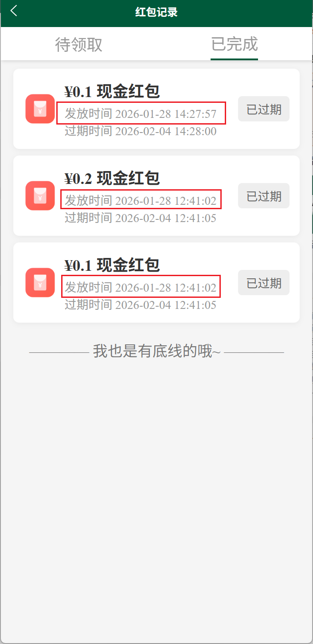Open the first ¥0.1 现金红包 title
Screen dimensions: 313x644
pos(112,92)
